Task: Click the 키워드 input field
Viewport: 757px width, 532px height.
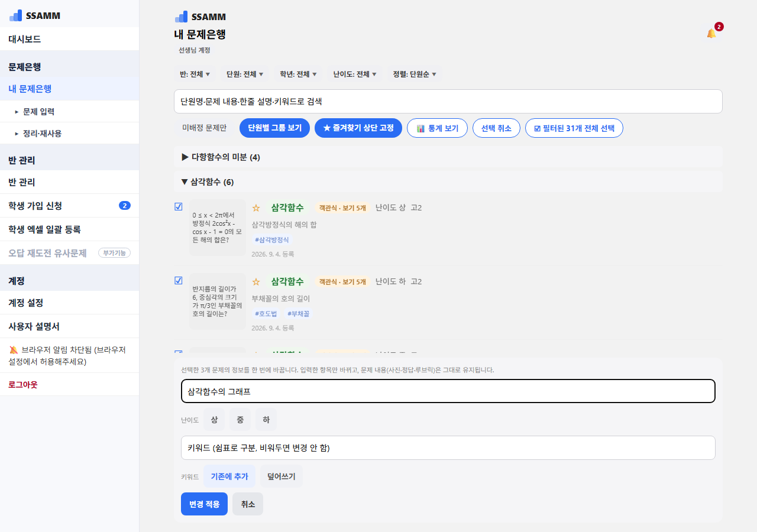Action: click(448, 447)
